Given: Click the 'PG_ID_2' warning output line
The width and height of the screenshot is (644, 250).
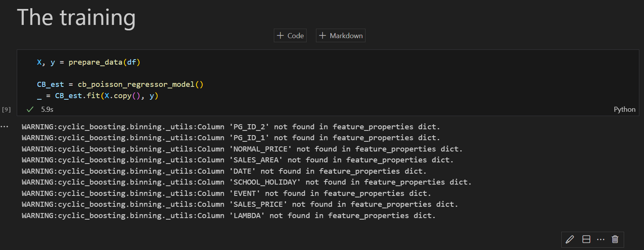Looking at the screenshot, I should 231,127.
